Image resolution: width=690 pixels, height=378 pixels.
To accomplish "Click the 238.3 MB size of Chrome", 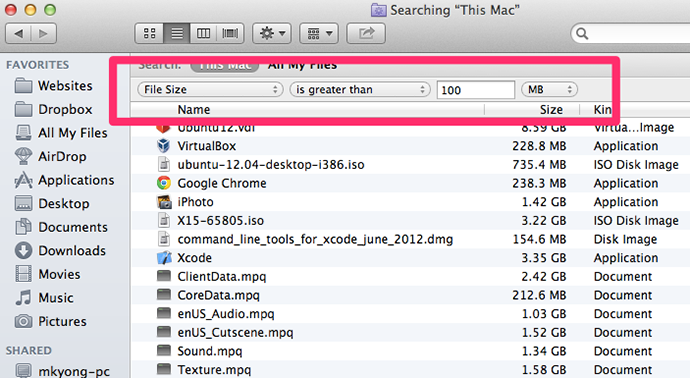I will (x=539, y=183).
